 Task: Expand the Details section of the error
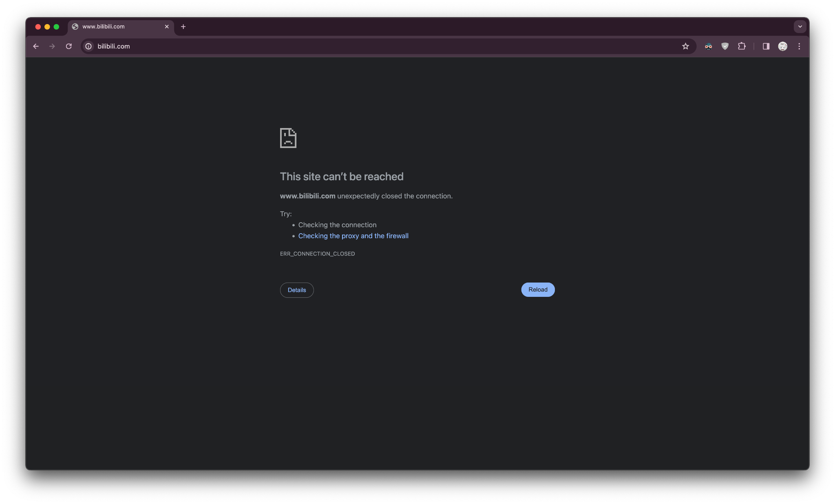pyautogui.click(x=296, y=290)
